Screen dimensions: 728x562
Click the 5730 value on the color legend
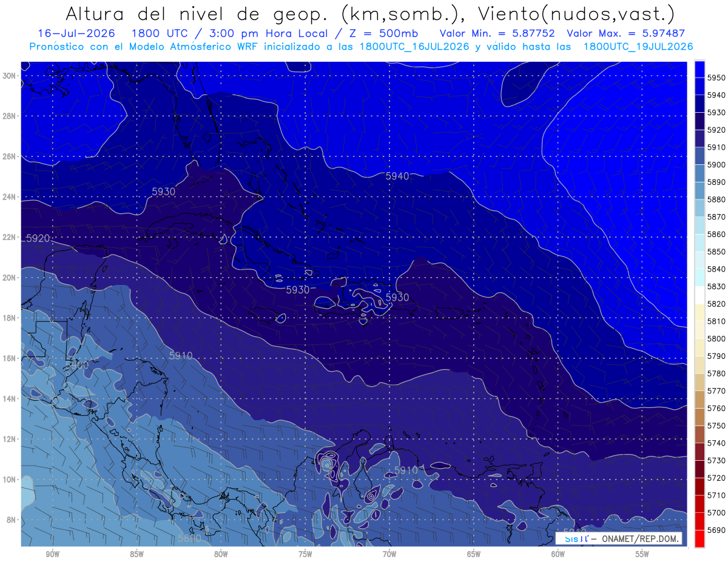click(x=716, y=460)
